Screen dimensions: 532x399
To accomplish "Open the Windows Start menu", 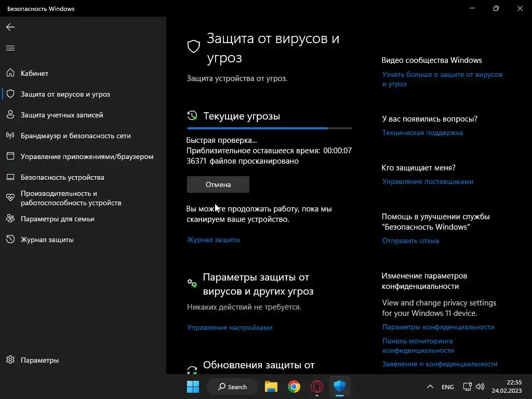I will pyautogui.click(x=193, y=387).
